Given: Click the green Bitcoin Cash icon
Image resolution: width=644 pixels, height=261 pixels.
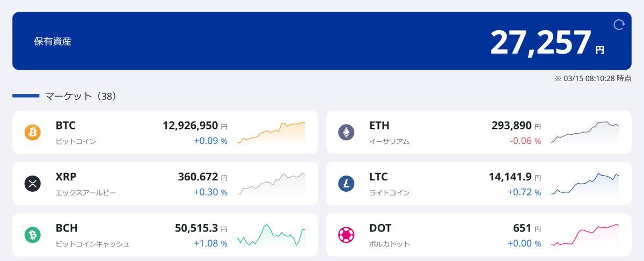Looking at the screenshot, I should click(33, 235).
